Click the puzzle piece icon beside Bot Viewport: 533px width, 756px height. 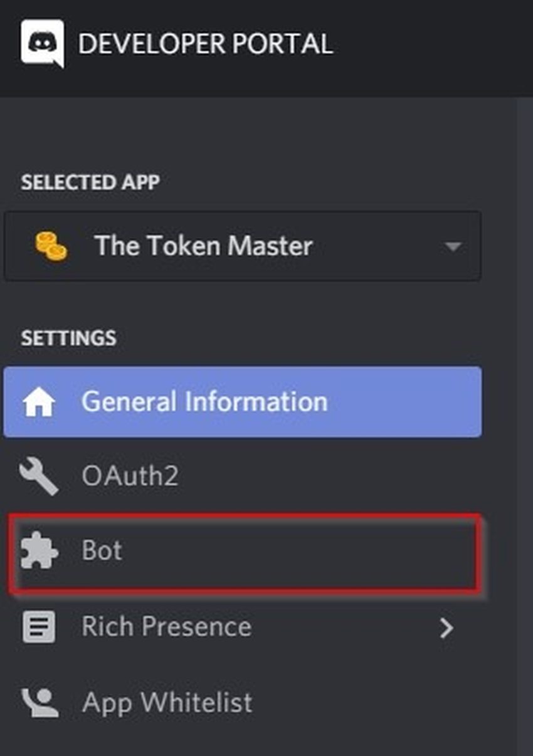40,550
